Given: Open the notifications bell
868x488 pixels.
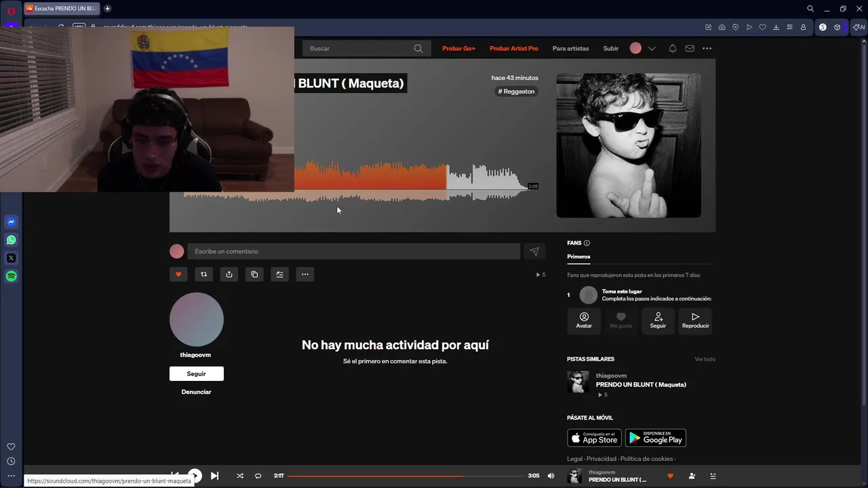Looking at the screenshot, I should (x=673, y=49).
